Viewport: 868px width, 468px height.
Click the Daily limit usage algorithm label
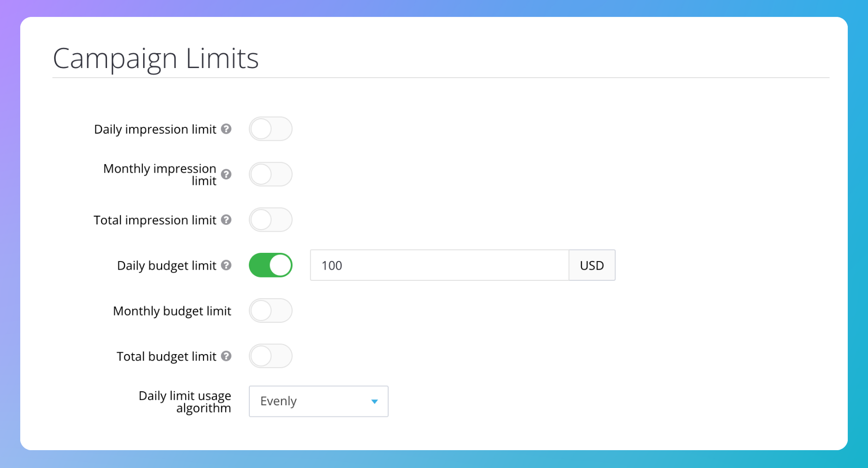coord(185,401)
